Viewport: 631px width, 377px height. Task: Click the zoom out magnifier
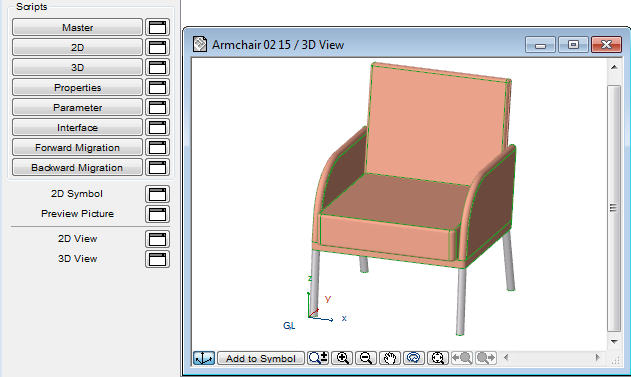coord(366,358)
